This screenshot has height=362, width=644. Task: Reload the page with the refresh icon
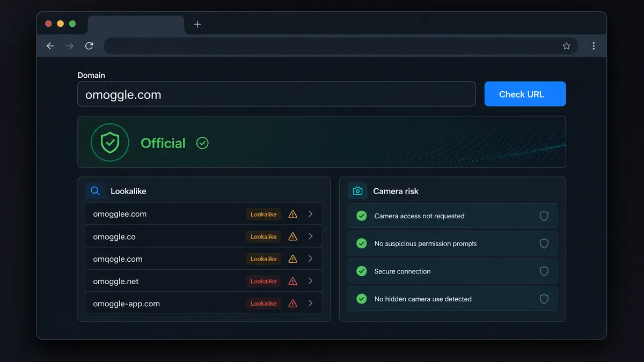89,46
